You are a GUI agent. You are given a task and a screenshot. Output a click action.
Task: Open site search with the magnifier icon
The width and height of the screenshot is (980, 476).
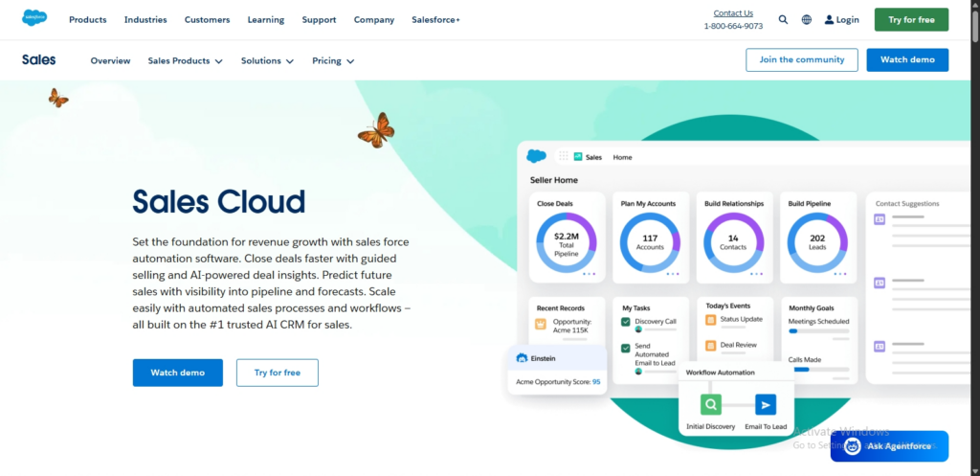coord(783,19)
